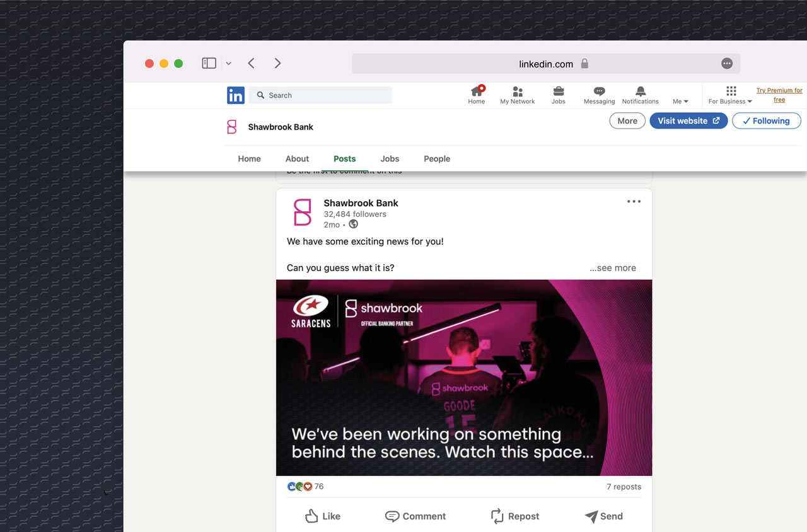This screenshot has width=807, height=532.
Task: Click the Visit website button
Action: (x=688, y=121)
